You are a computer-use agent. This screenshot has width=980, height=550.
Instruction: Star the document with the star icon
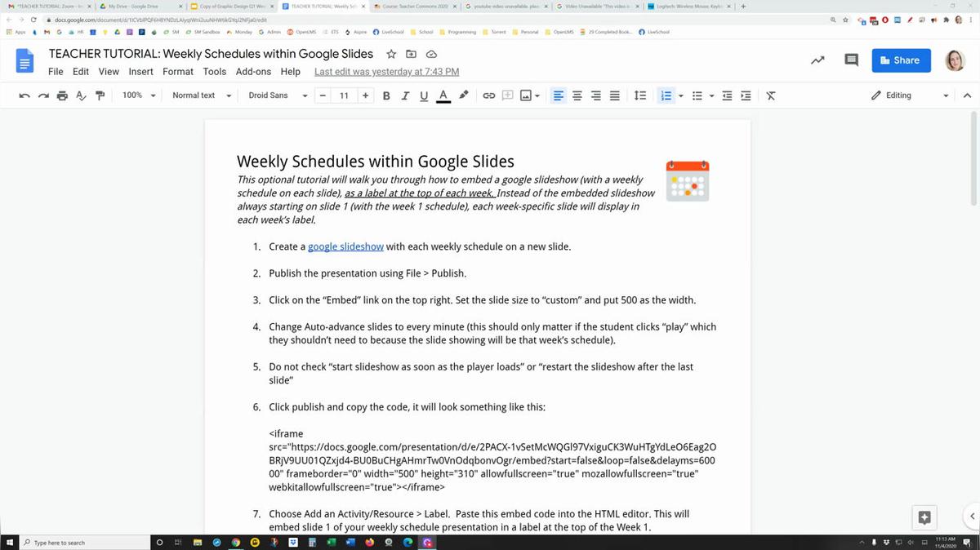click(x=391, y=54)
